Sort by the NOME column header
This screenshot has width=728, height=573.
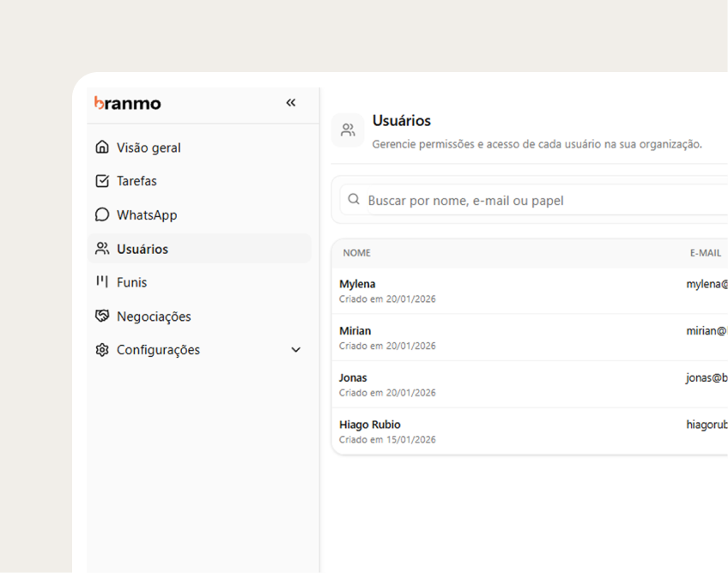[x=357, y=253]
